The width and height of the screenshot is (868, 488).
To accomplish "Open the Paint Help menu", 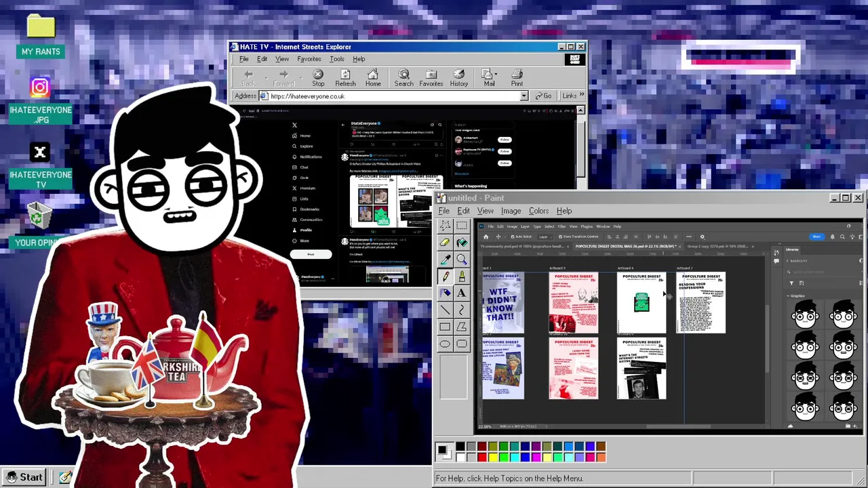I will (x=564, y=211).
